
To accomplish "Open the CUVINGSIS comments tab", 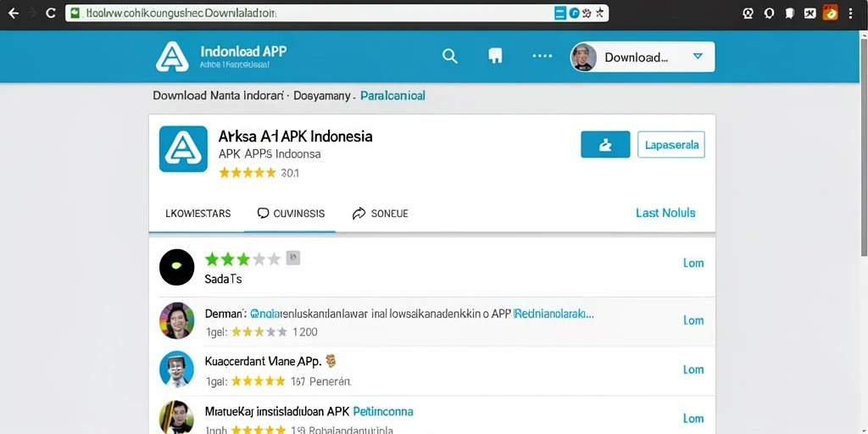I will [x=292, y=214].
